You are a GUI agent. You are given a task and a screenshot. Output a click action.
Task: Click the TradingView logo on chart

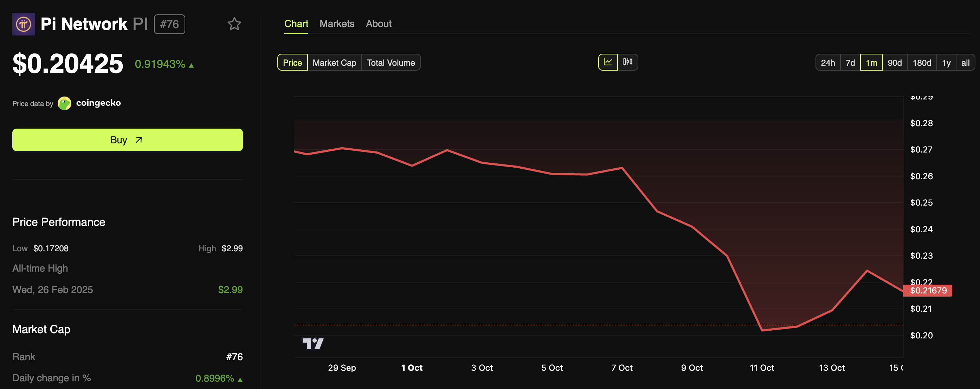[313, 344]
